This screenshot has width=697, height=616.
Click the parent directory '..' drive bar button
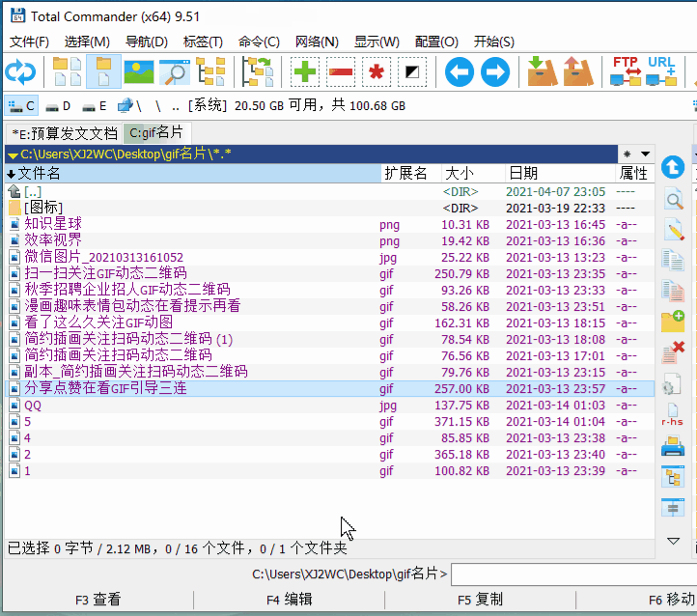176,106
